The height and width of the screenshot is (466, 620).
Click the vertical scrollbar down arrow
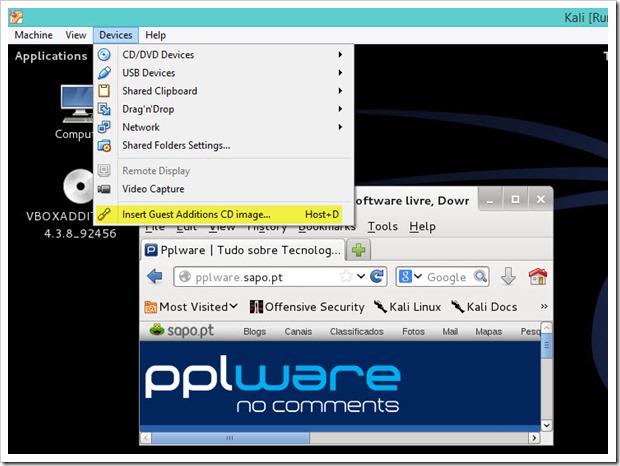click(546, 426)
